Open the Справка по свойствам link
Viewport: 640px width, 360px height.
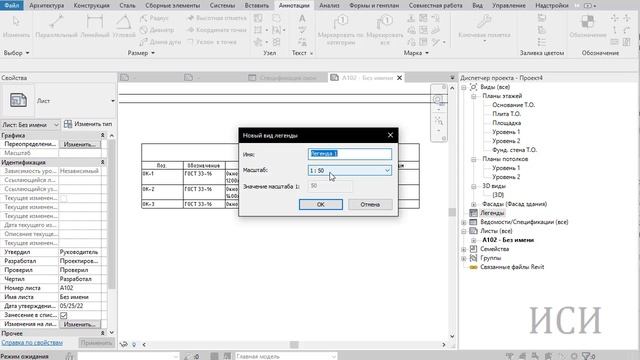click(32, 343)
